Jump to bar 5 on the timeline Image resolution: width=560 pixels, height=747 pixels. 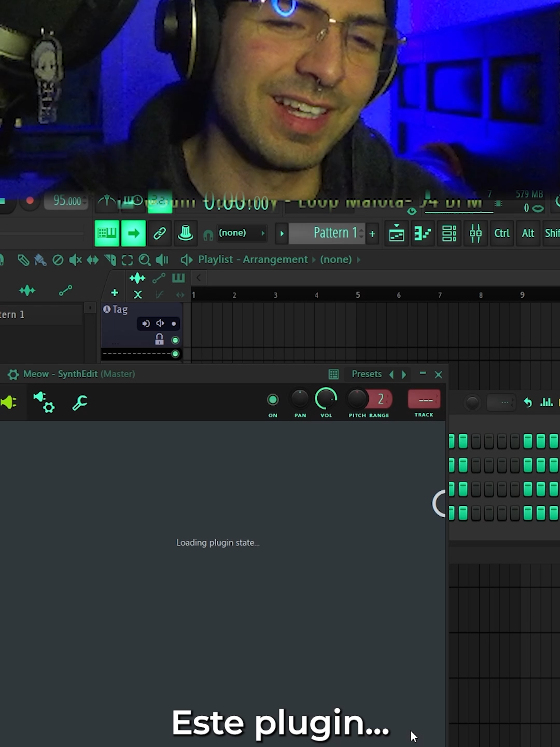tap(358, 295)
